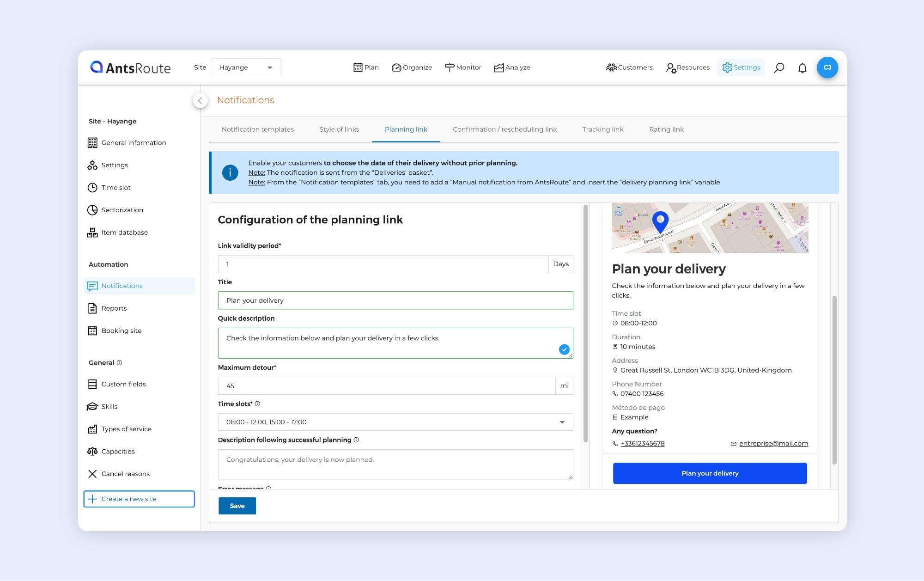Screen dimensions: 924x581
Task: Collapse the panel using the back chevron
Action: (x=200, y=100)
